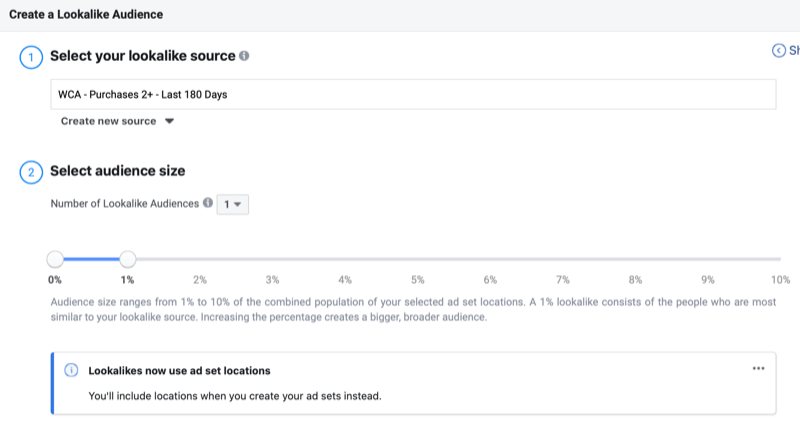Click info icon in ad set locations notice

click(x=71, y=370)
